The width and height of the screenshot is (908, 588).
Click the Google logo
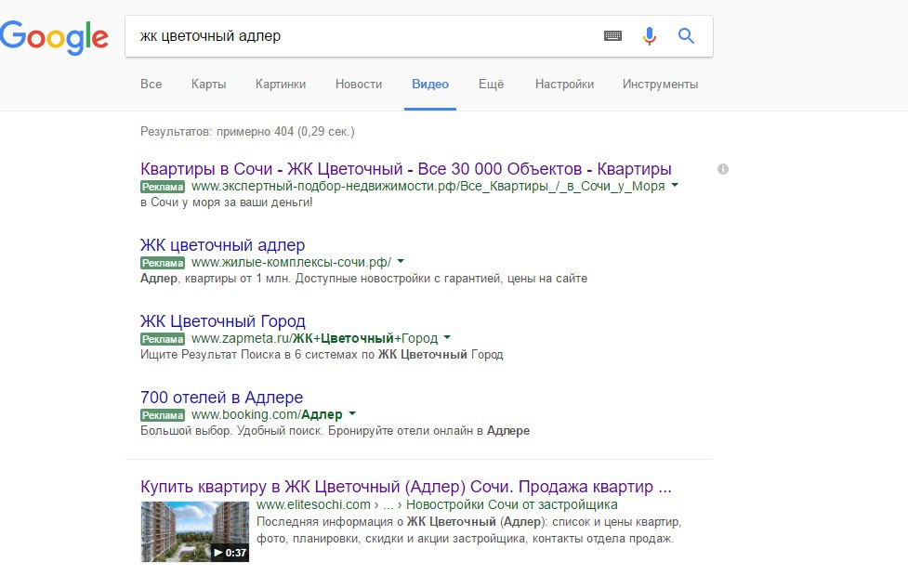click(54, 37)
